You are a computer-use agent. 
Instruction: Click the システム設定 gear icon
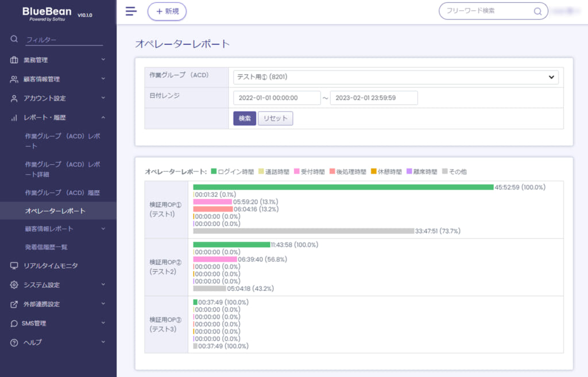(x=14, y=284)
